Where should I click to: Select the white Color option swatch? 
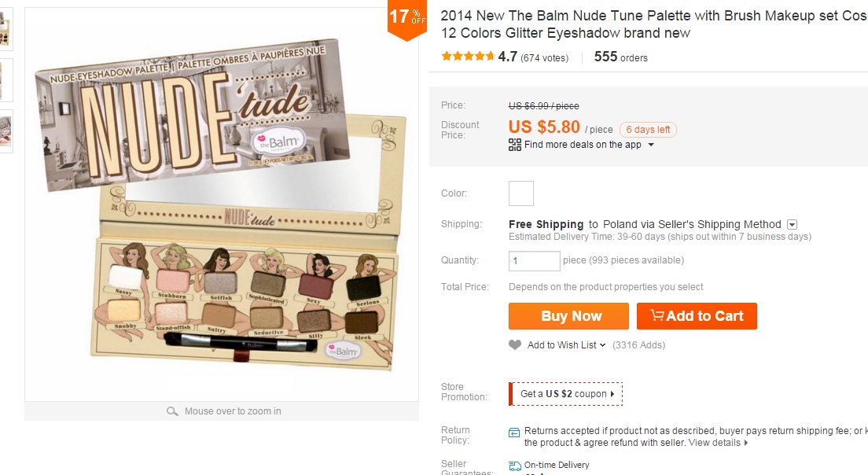(x=521, y=193)
